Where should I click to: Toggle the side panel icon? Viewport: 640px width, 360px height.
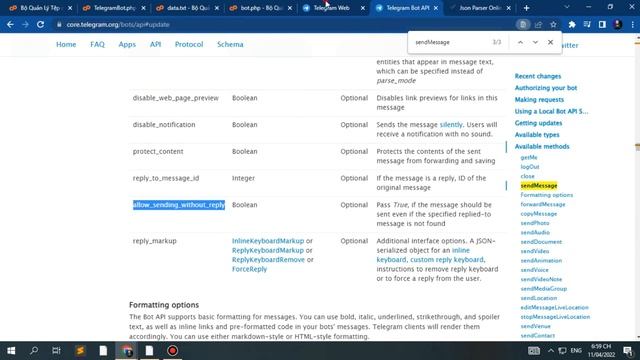click(602, 24)
